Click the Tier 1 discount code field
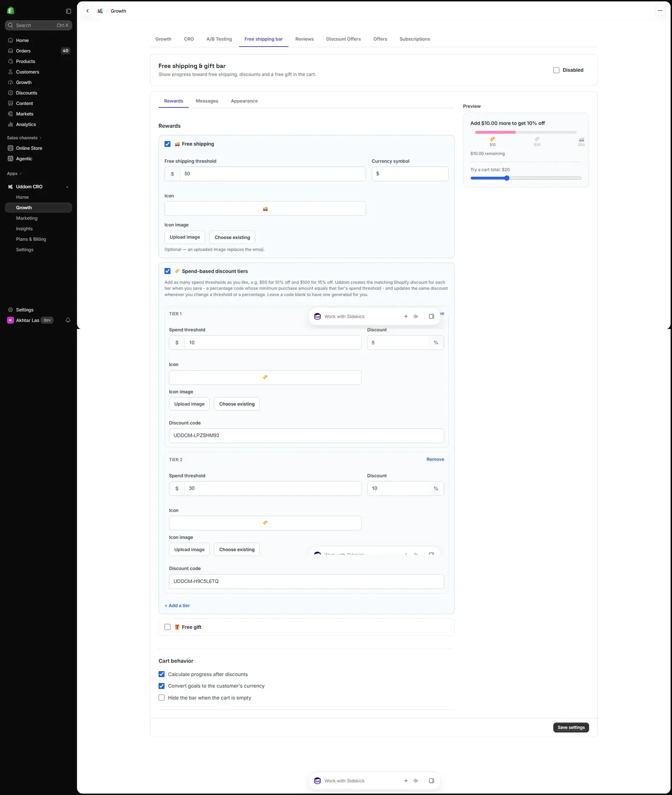 click(306, 436)
